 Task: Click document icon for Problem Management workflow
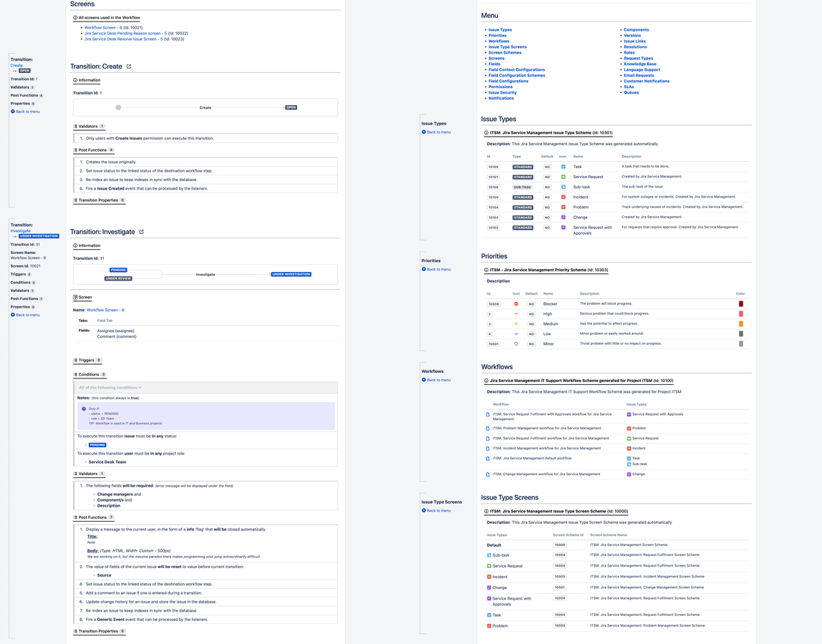[488, 429]
